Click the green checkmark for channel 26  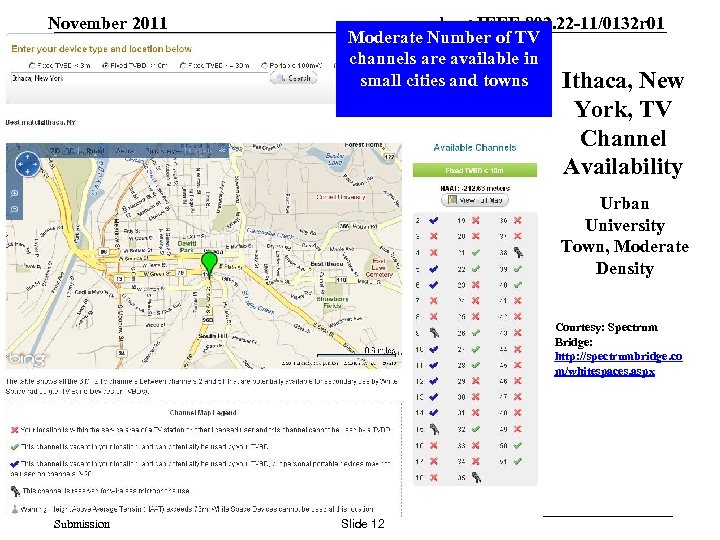[x=476, y=333]
